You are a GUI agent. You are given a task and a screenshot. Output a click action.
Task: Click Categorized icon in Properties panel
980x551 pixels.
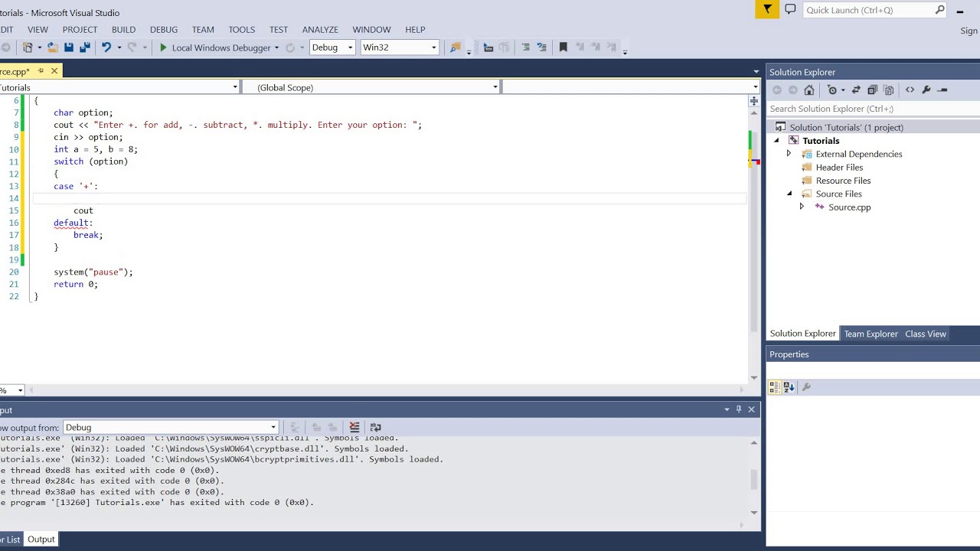pyautogui.click(x=774, y=387)
